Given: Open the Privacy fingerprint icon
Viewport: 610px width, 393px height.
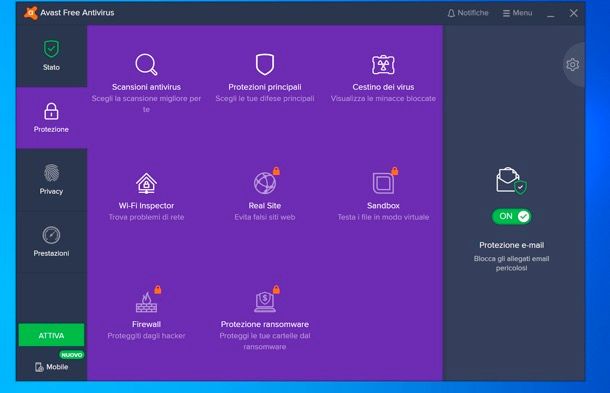Looking at the screenshot, I should click(51, 173).
